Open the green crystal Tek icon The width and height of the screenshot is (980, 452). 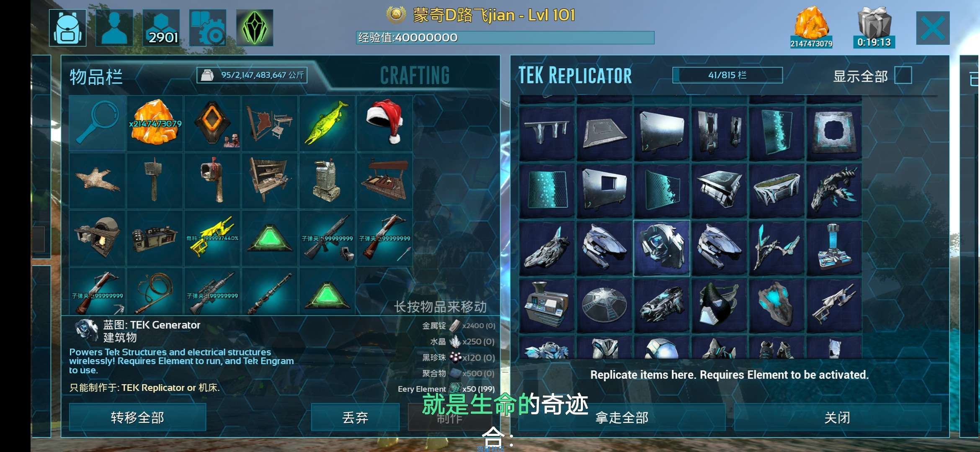255,28
